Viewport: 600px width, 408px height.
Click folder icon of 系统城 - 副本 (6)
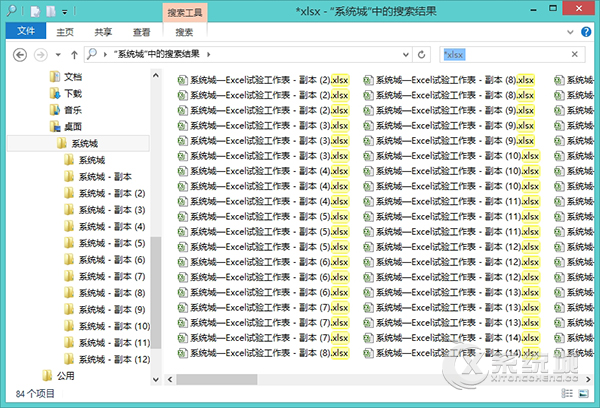coord(69,259)
